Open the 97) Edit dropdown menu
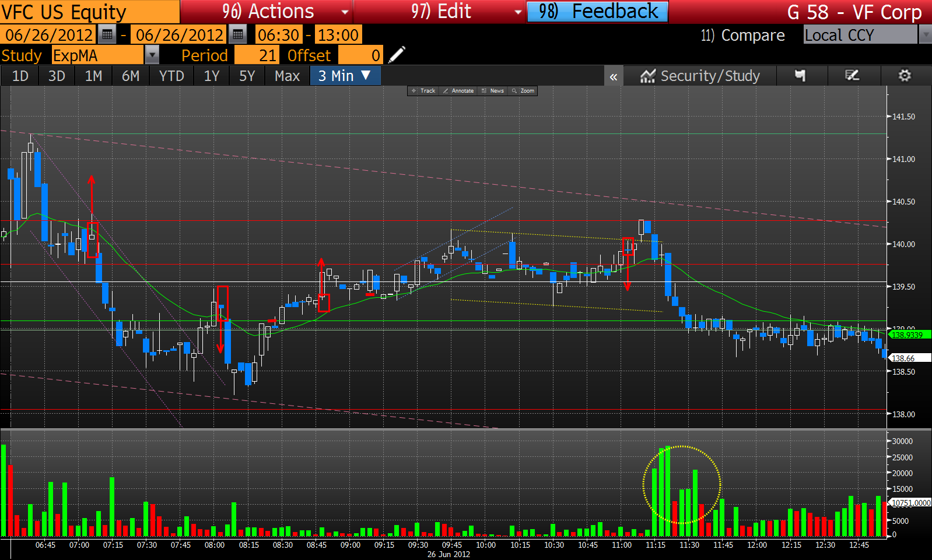 440,12
